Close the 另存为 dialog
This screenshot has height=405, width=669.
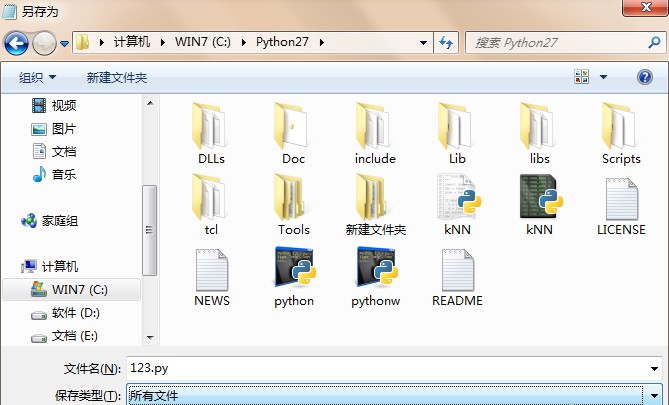[646, 7]
